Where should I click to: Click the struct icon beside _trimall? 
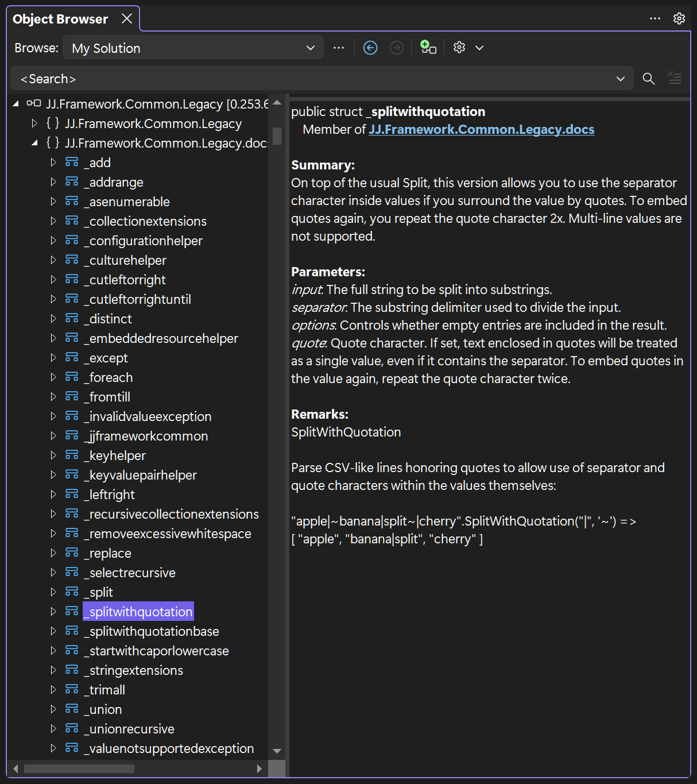pyautogui.click(x=72, y=690)
